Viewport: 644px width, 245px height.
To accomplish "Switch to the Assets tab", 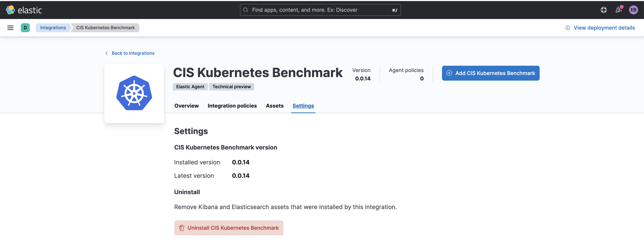I will point(274,106).
